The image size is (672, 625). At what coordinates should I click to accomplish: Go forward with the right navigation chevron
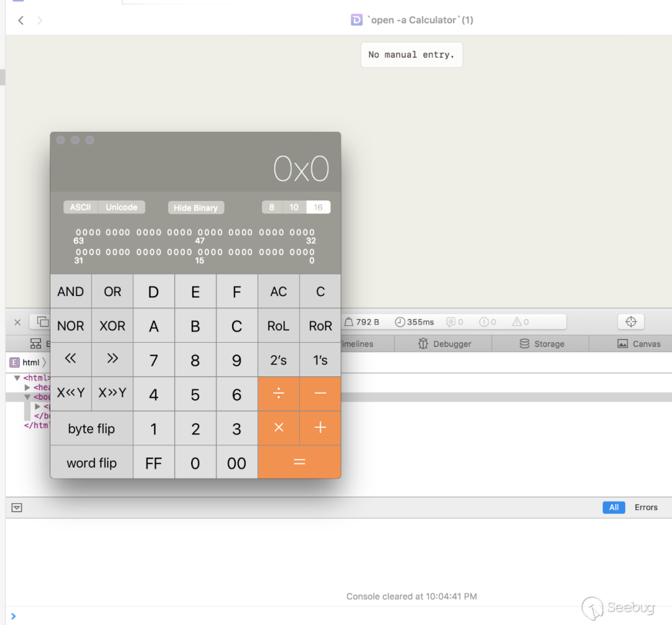pos(39,20)
